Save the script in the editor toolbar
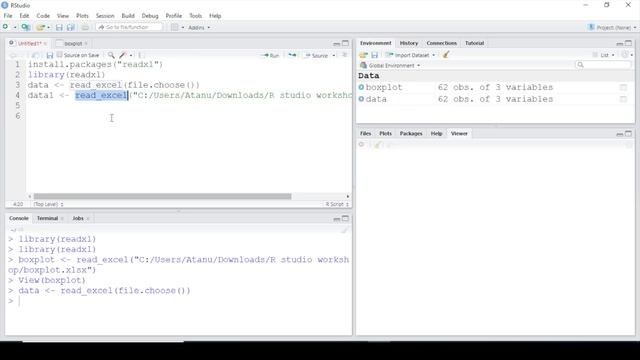Screen dimensions: 640x360 pyautogui.click(x=50, y=55)
